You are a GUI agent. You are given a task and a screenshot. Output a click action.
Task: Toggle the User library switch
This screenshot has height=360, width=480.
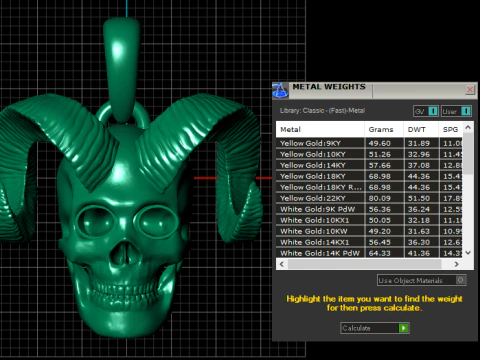point(456,111)
